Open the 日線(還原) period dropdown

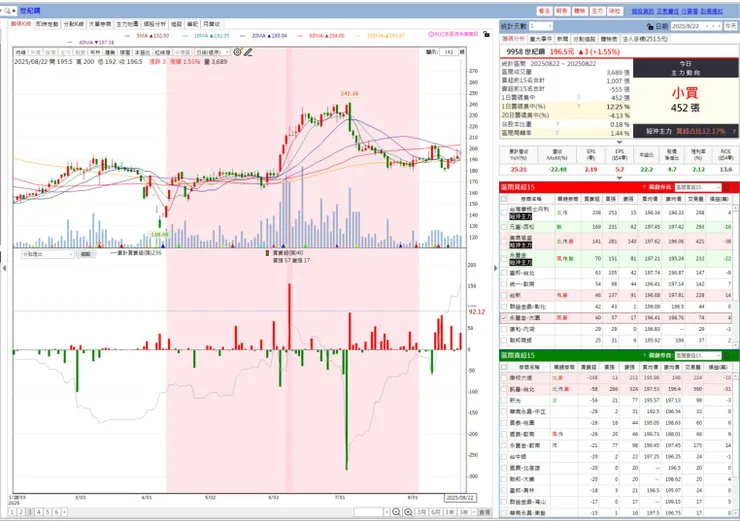click(x=213, y=52)
